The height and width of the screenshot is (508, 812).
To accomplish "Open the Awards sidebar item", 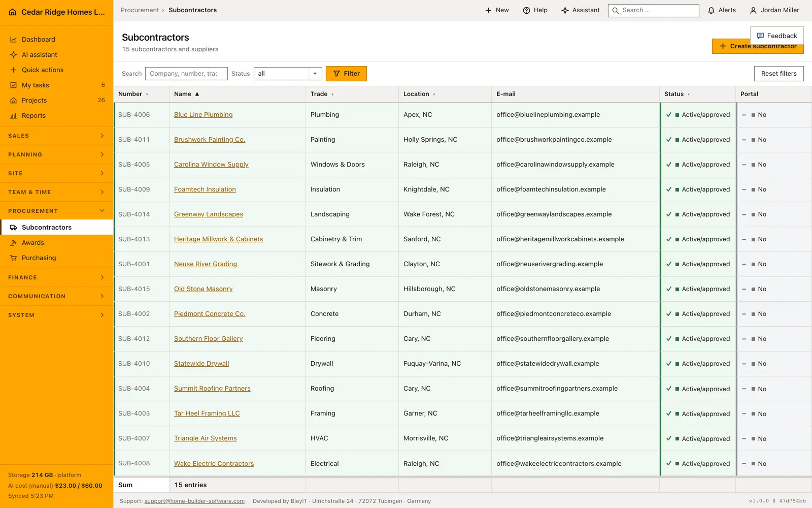I will coord(56,243).
